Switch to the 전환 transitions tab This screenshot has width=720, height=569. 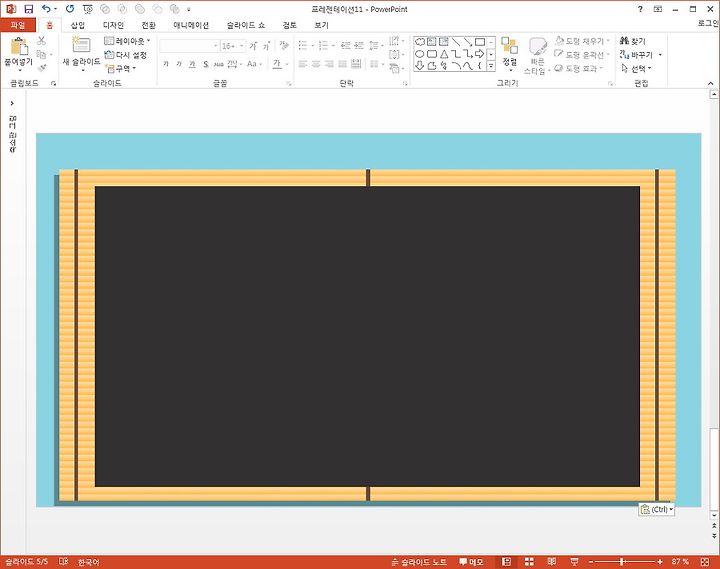coord(148,25)
